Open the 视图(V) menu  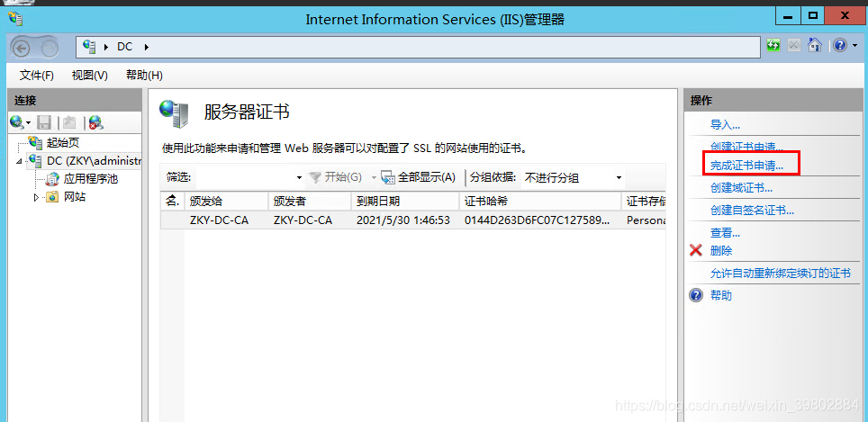[90, 76]
